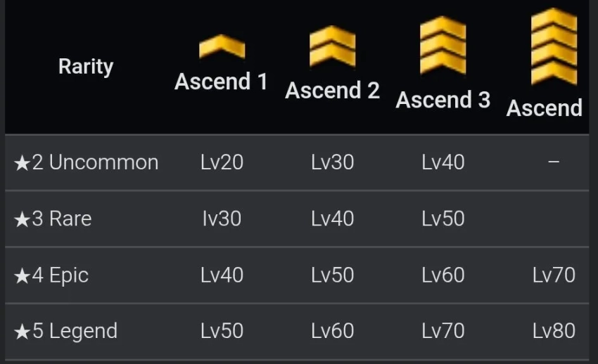Image resolution: width=598 pixels, height=364 pixels.
Task: Select the ★3 Rare row label
Action: coord(53,219)
